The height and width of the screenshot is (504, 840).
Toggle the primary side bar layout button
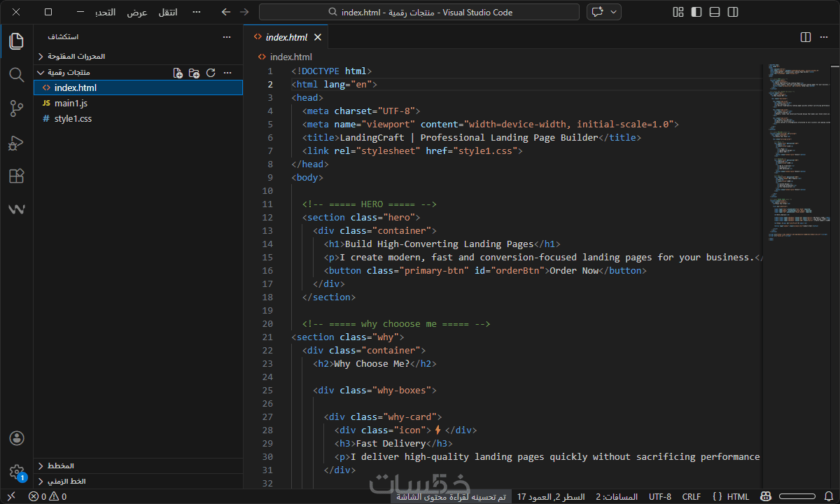coord(696,12)
